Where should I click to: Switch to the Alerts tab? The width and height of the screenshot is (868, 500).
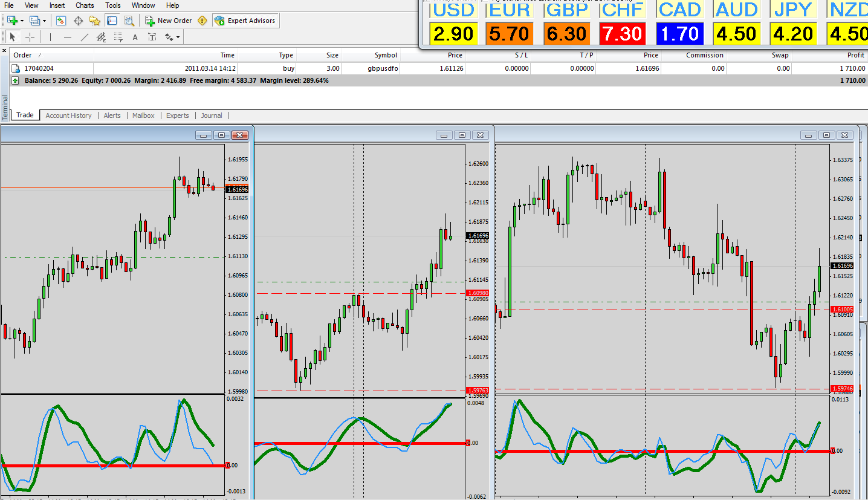(112, 115)
